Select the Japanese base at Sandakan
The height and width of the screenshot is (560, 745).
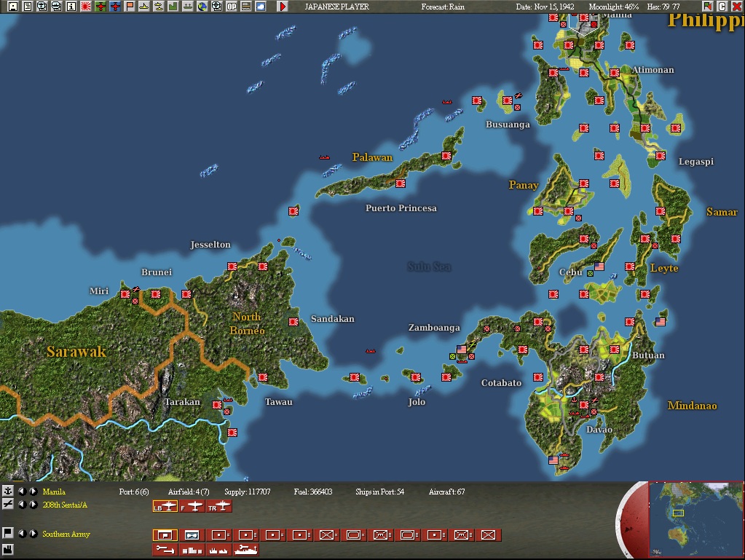coord(293,322)
